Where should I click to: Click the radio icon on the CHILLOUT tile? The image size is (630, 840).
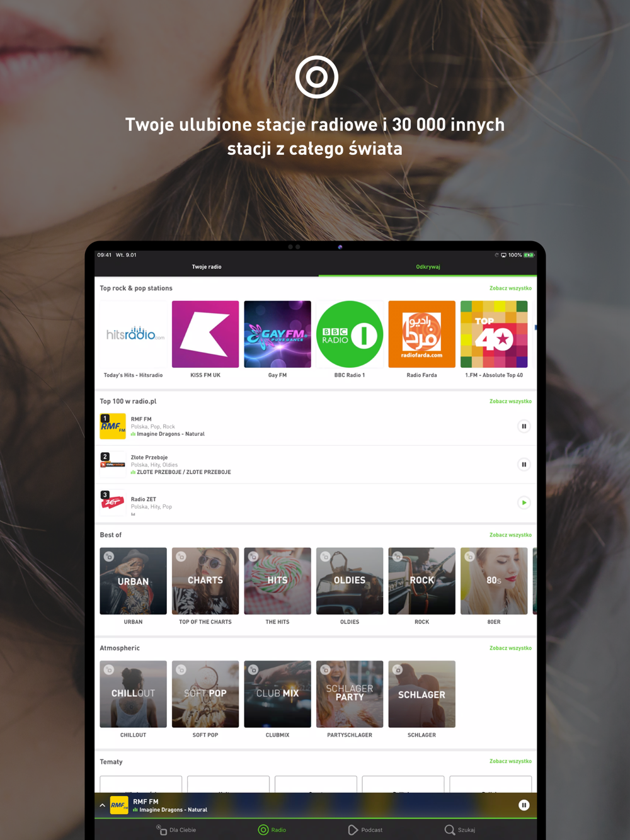tap(109, 670)
